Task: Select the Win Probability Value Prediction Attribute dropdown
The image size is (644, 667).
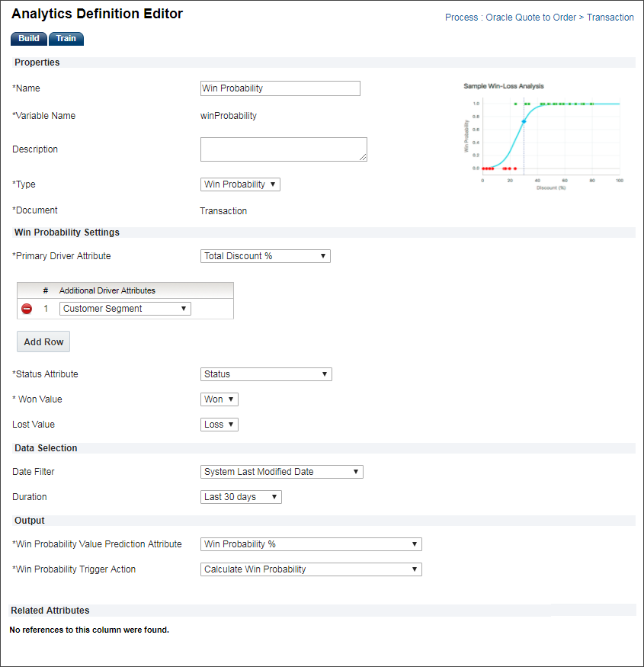Action: 311,544
